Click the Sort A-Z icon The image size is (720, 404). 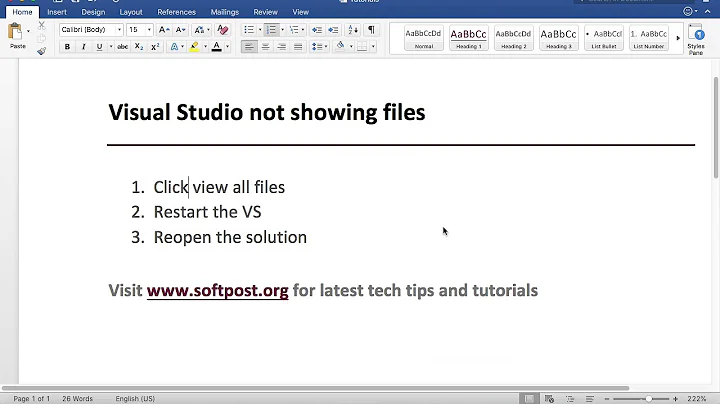click(x=353, y=30)
